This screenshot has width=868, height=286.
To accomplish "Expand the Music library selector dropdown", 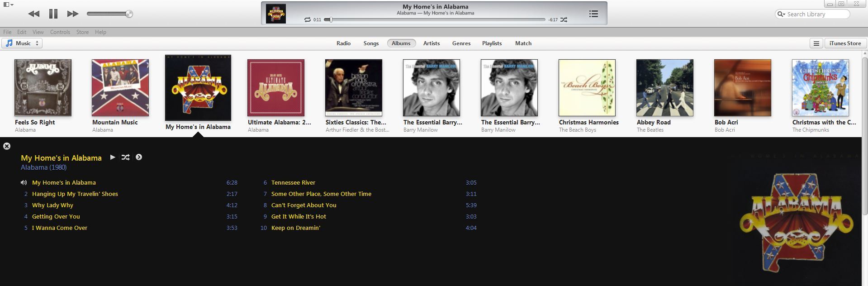I will coord(22,43).
